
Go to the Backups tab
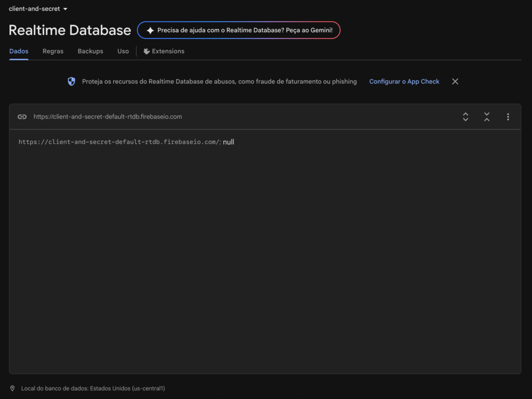[x=90, y=51]
